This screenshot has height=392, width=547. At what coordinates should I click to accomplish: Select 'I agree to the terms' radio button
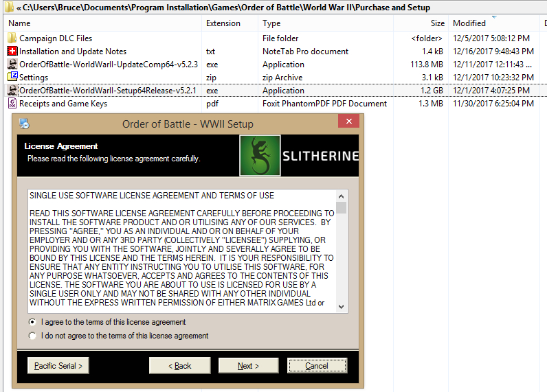(x=32, y=322)
